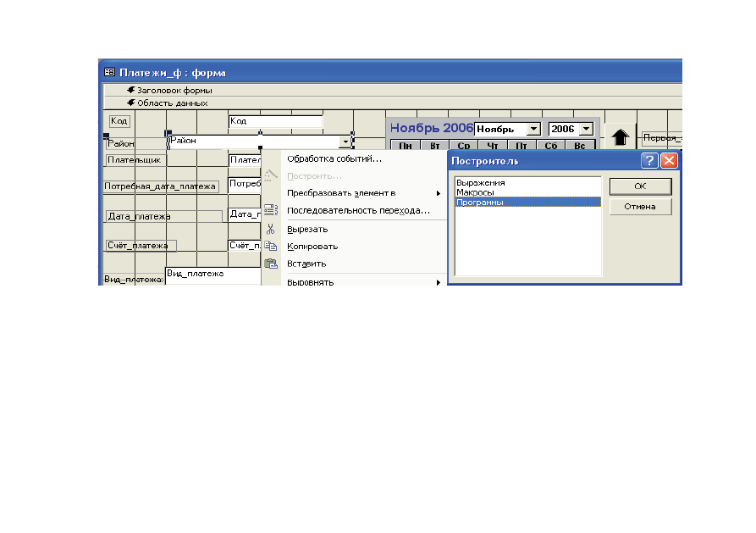Screen dimensions: 756x533
Task: Click the form icon in the Платежи_ф title bar
Action: coord(109,72)
